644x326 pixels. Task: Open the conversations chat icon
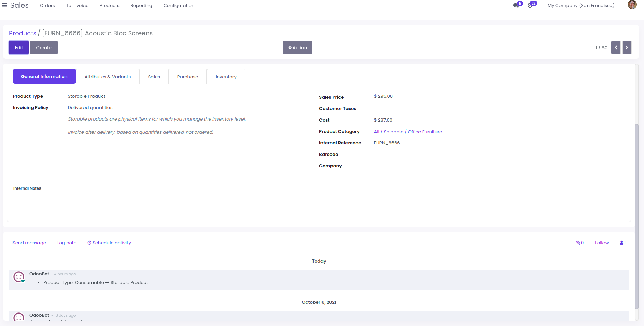click(516, 5)
